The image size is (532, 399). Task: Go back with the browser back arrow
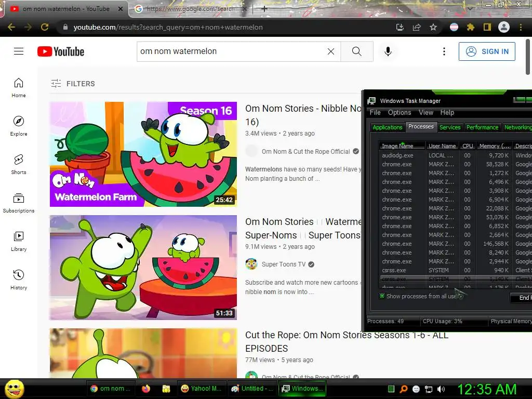click(x=11, y=27)
